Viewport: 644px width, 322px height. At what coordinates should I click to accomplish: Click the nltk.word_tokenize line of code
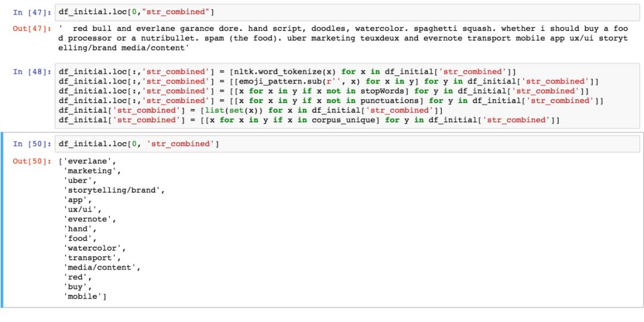point(287,72)
